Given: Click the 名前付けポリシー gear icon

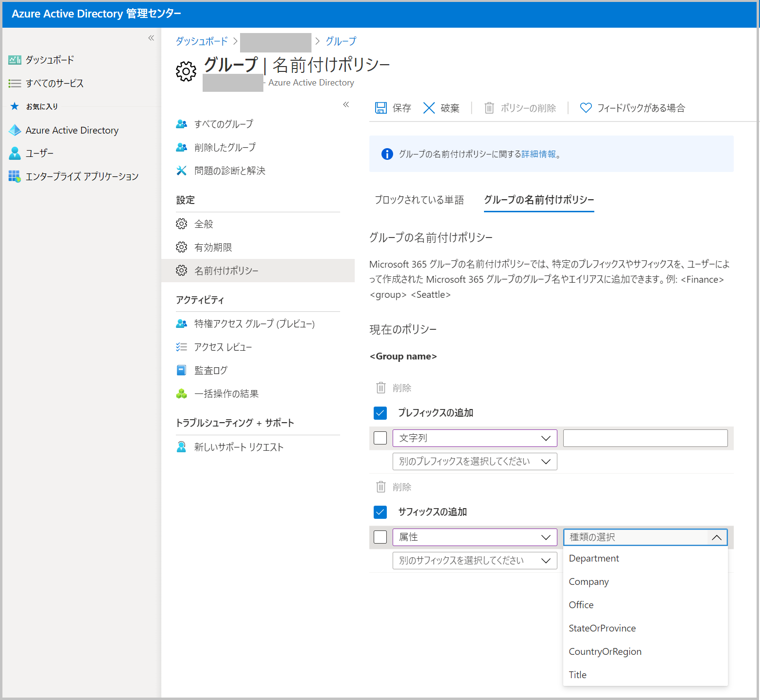Looking at the screenshot, I should [x=181, y=271].
